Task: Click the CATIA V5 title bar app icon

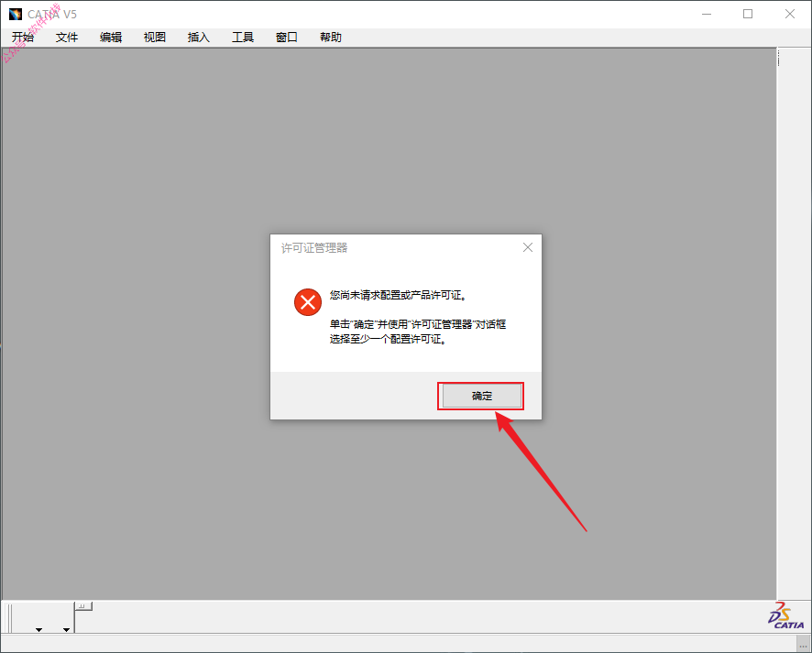Action: point(16,14)
